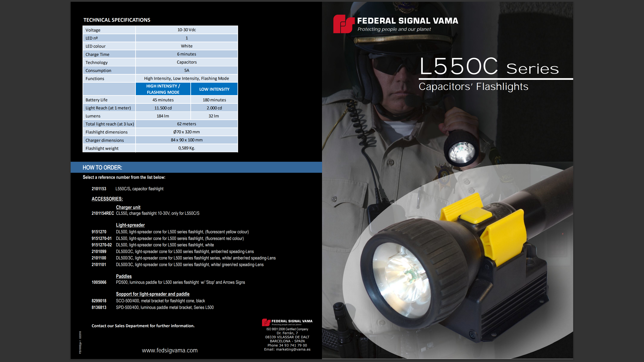
Task: Select reference 2101154REC
Action: pos(102,213)
